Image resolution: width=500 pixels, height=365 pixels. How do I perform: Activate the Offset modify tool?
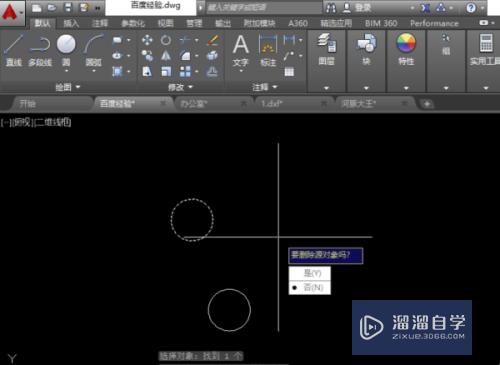(x=212, y=71)
